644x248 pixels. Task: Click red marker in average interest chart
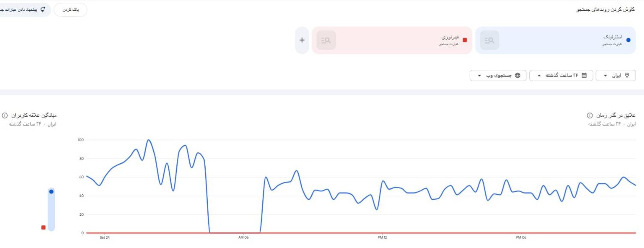pos(43,228)
